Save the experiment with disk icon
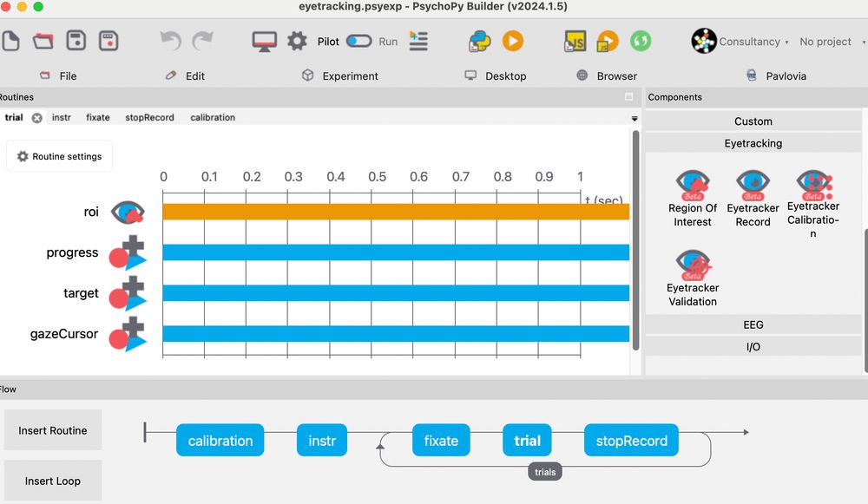Image resolution: width=868 pixels, height=504 pixels. pos(76,41)
